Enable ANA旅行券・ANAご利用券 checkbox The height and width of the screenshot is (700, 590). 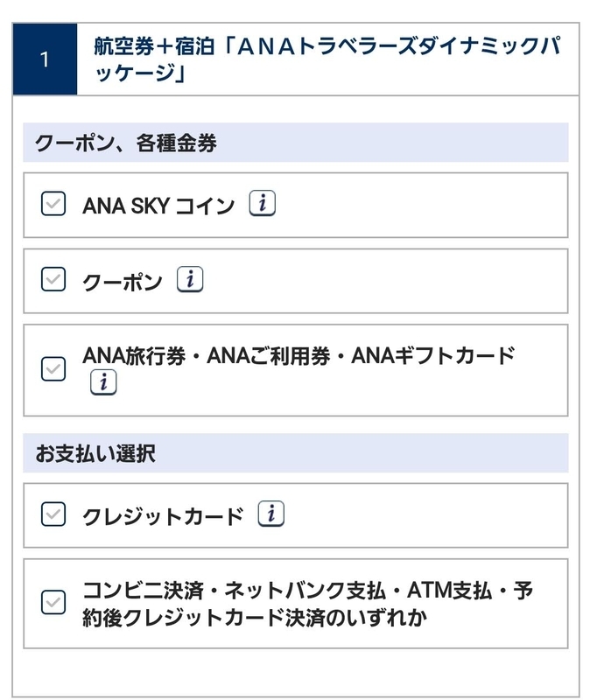[53, 368]
